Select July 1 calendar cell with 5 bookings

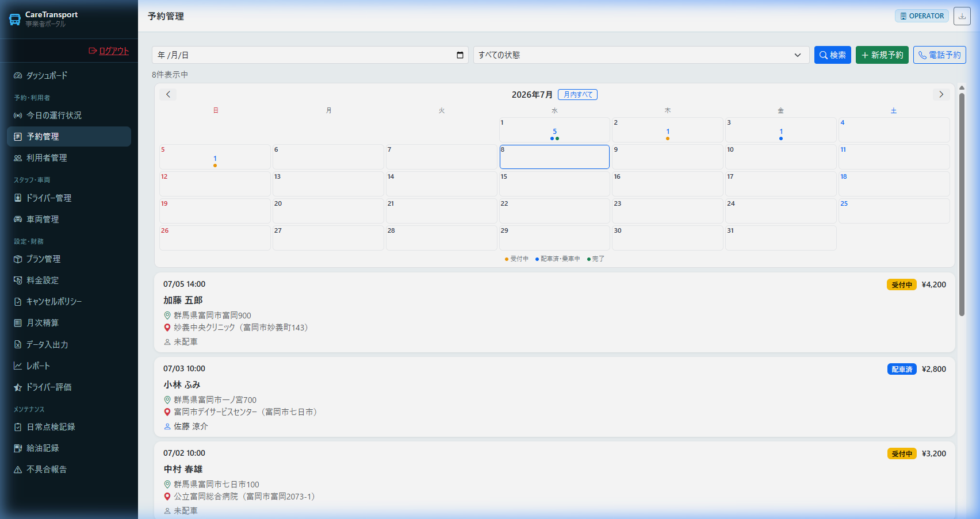coord(554,130)
